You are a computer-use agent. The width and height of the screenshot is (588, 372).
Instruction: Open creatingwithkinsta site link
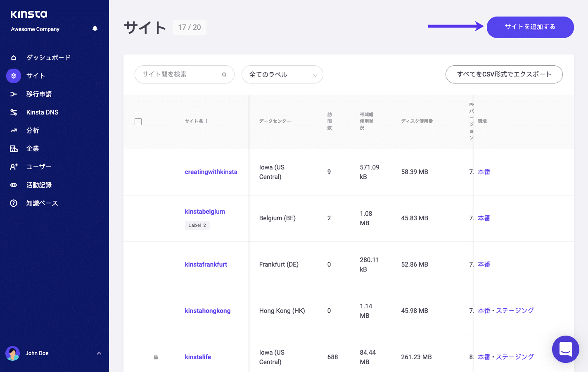(211, 172)
